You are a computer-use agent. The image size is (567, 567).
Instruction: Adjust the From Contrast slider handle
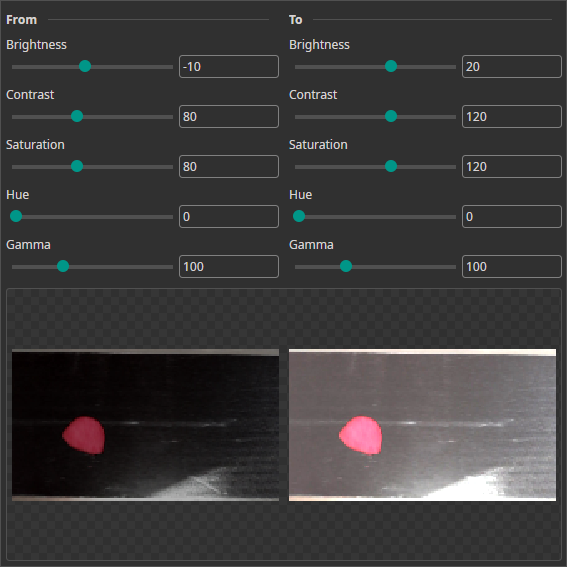(x=77, y=116)
